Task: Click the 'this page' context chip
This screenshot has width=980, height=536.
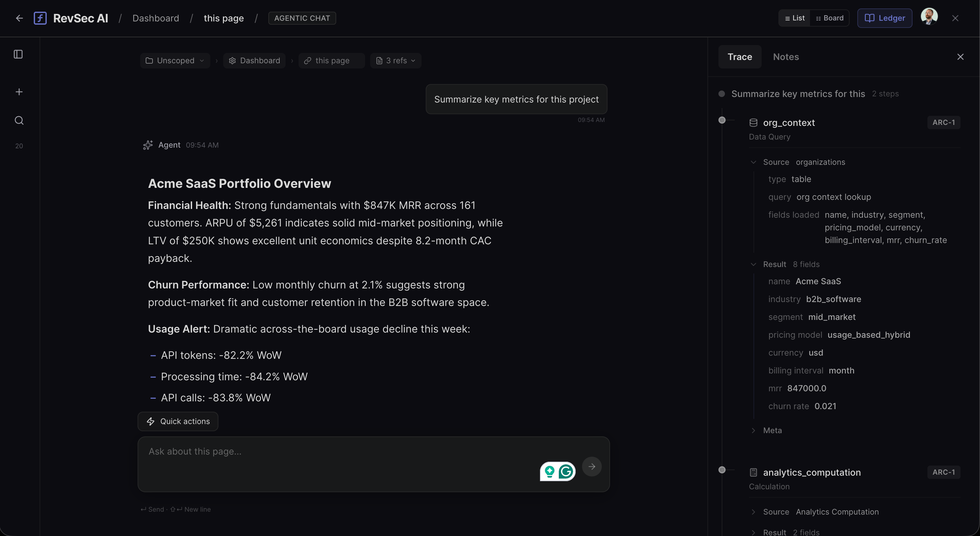Action: 331,60
